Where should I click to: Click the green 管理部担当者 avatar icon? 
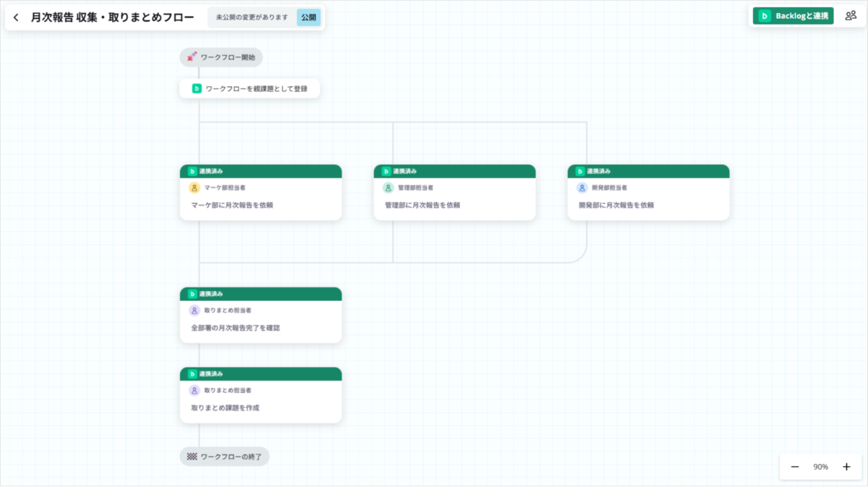pyautogui.click(x=388, y=187)
